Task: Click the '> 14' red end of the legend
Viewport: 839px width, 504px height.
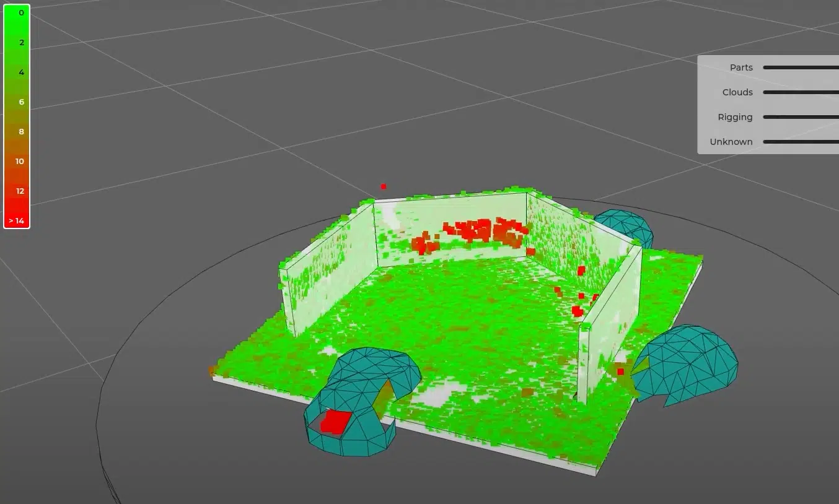Action: 17,220
